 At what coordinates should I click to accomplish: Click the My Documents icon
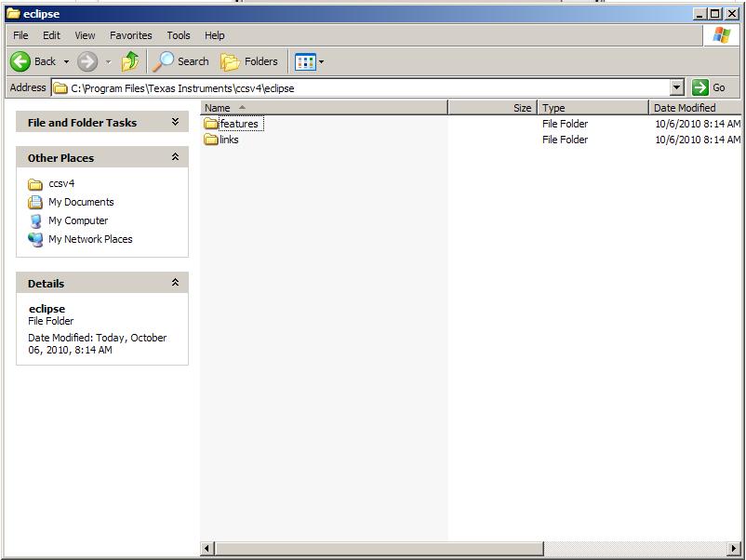(x=35, y=202)
